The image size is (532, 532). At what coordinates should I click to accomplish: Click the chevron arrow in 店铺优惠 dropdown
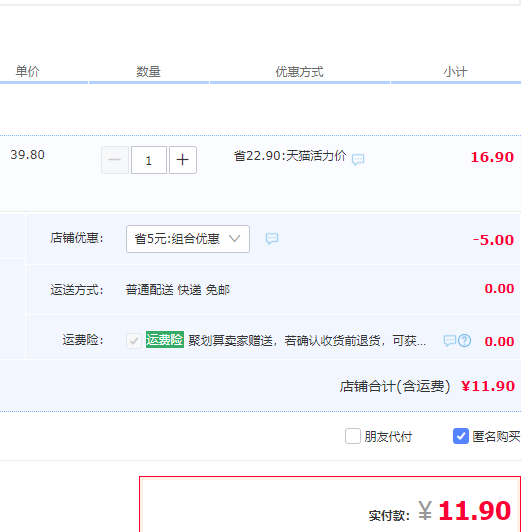tap(234, 239)
